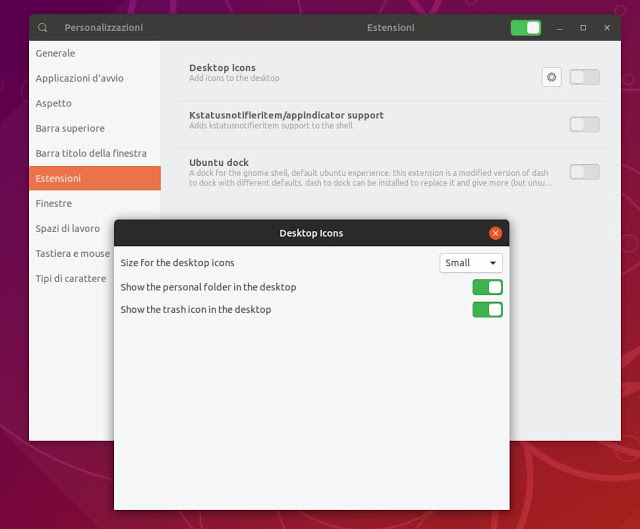Screen dimensions: 640x529
Task: Open Barra titolo della finestra settings
Action: (x=91, y=153)
